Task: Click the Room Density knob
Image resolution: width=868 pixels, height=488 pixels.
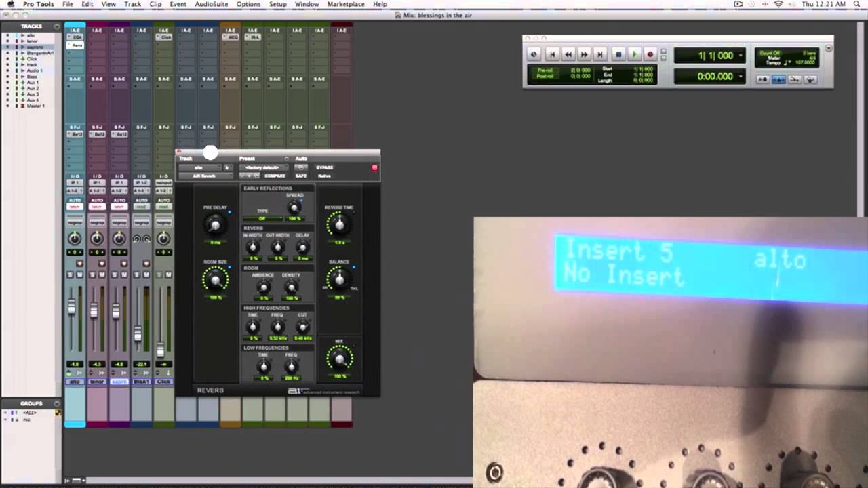Action: pyautogui.click(x=291, y=288)
